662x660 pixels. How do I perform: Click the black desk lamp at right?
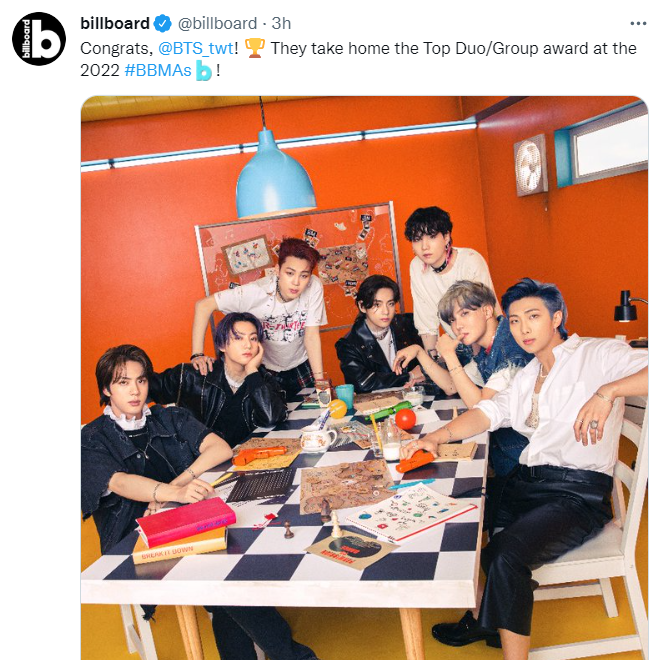(x=629, y=306)
